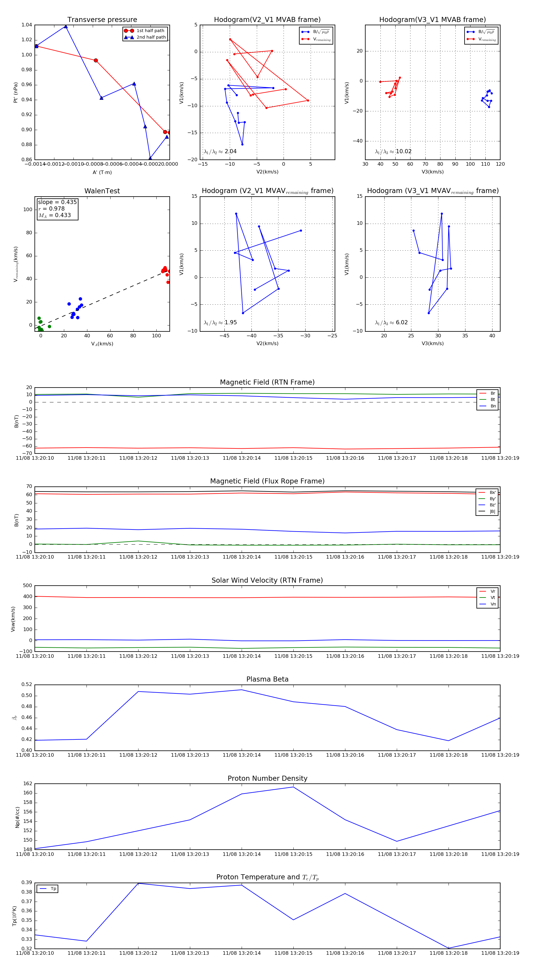The width and height of the screenshot is (535, 980).
Task: Select the Bz' legend entry
Action: coord(487,505)
